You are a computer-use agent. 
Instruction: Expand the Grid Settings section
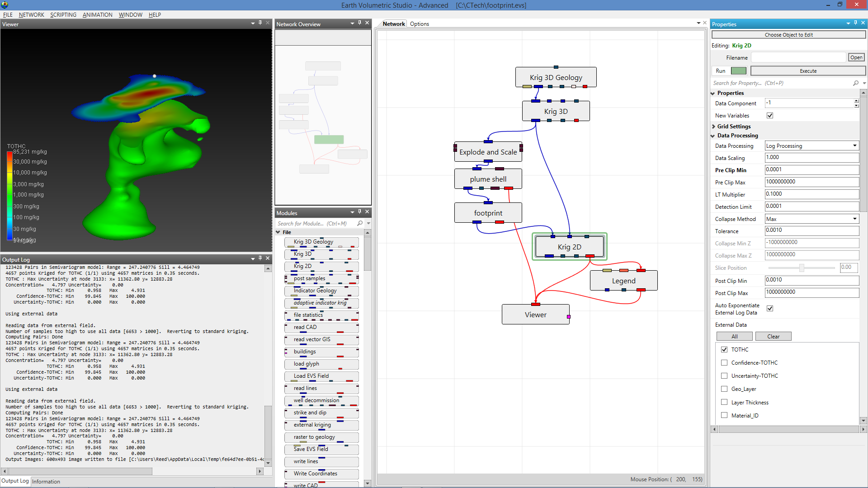[714, 127]
